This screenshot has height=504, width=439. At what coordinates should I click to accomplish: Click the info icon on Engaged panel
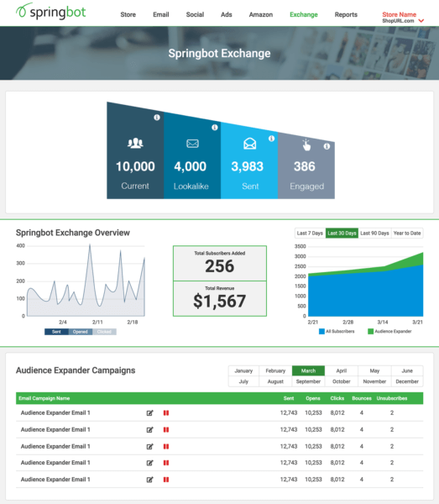pos(327,146)
